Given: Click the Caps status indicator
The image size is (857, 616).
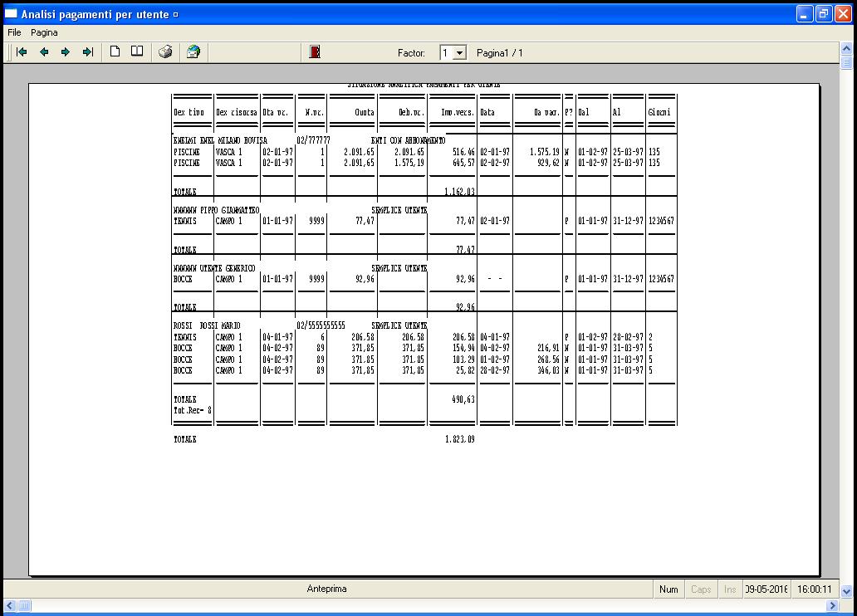Looking at the screenshot, I should [x=701, y=589].
